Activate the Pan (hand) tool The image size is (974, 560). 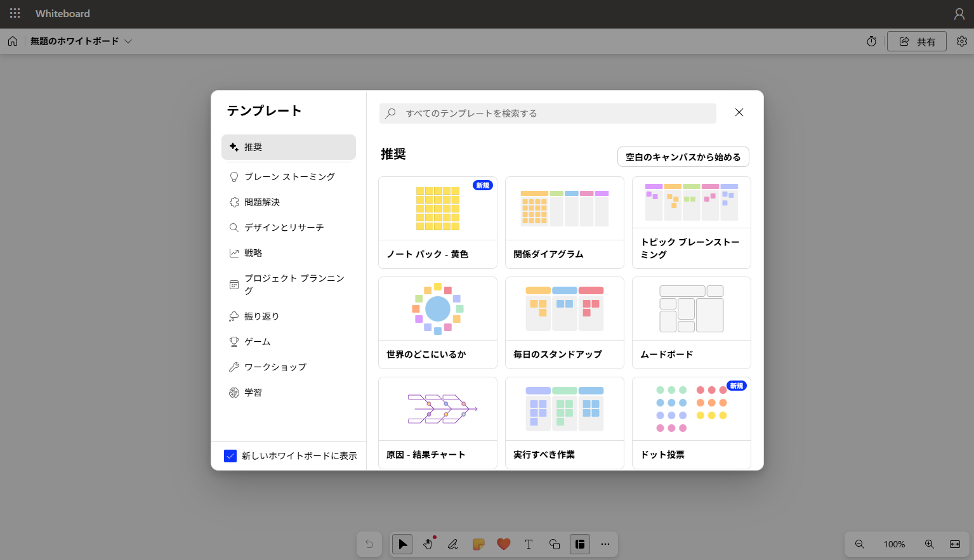[x=427, y=544]
